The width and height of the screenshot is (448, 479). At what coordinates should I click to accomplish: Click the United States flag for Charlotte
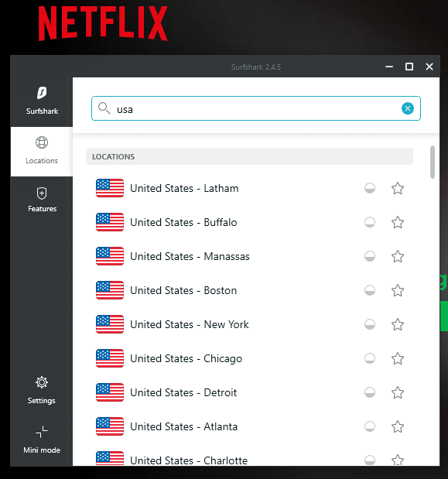pyautogui.click(x=110, y=458)
